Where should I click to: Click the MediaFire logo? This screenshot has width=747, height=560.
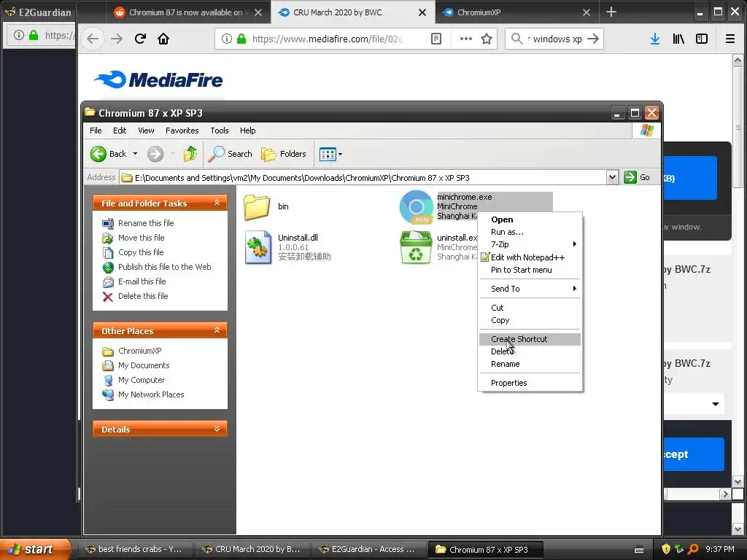(158, 79)
